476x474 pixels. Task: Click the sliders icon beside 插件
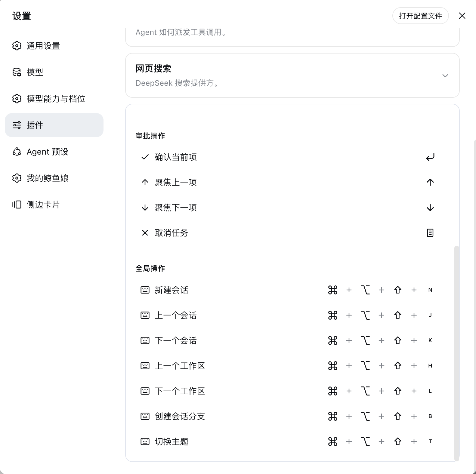point(17,125)
